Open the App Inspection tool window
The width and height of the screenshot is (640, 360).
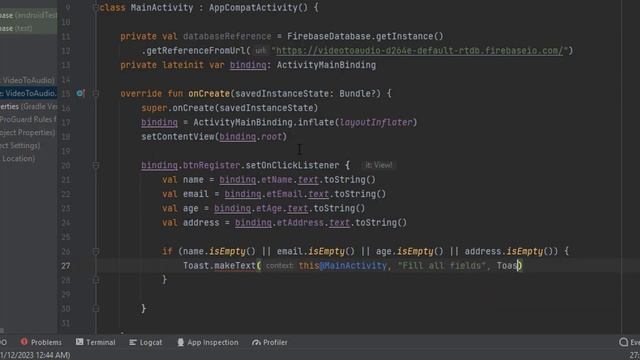[x=208, y=342]
